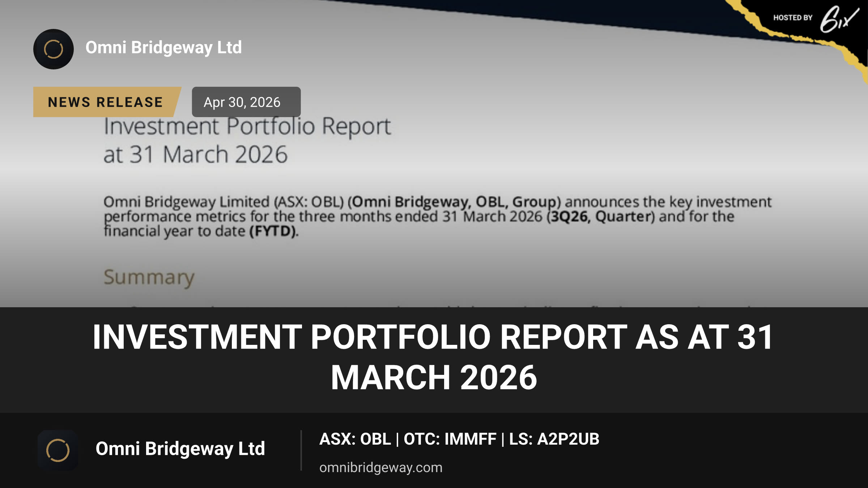Click the MARCH 2026 headline line

tap(434, 377)
